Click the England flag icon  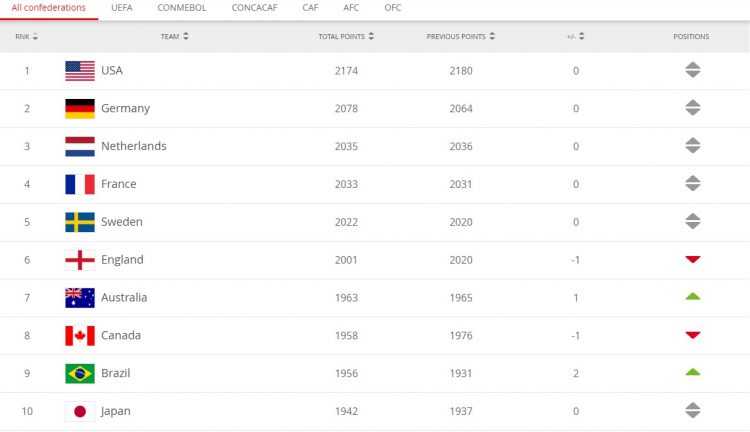(80, 260)
